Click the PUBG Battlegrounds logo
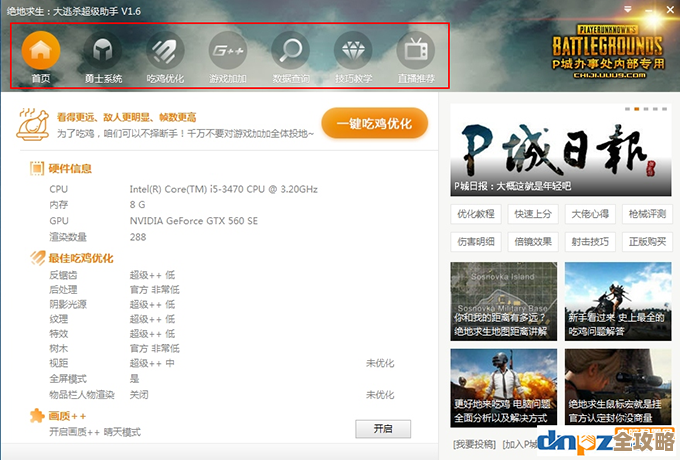680x460 pixels. (607, 48)
